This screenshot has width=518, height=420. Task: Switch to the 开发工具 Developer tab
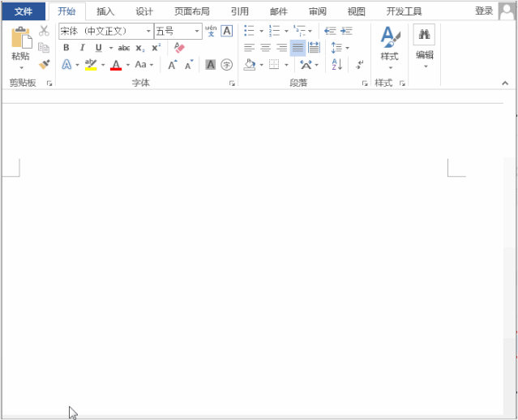tap(404, 11)
